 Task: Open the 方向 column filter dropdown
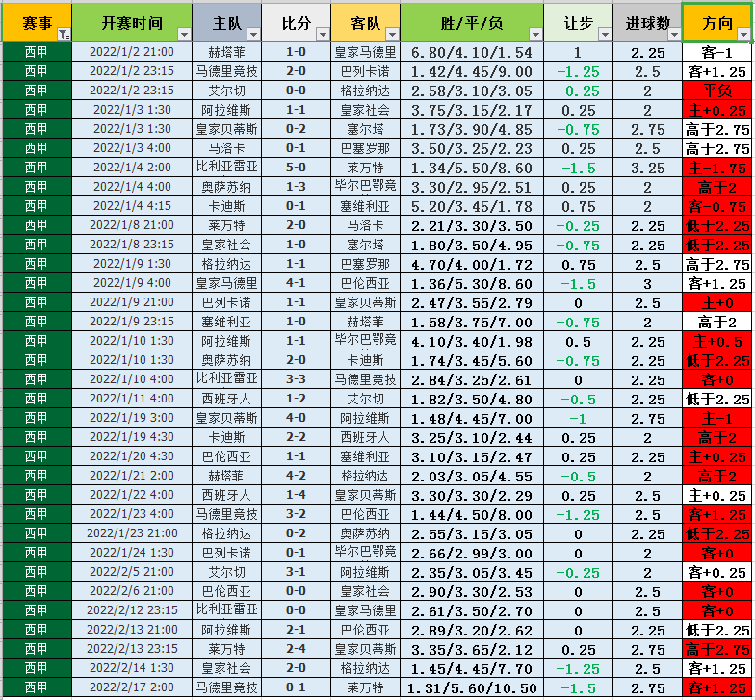(742, 35)
